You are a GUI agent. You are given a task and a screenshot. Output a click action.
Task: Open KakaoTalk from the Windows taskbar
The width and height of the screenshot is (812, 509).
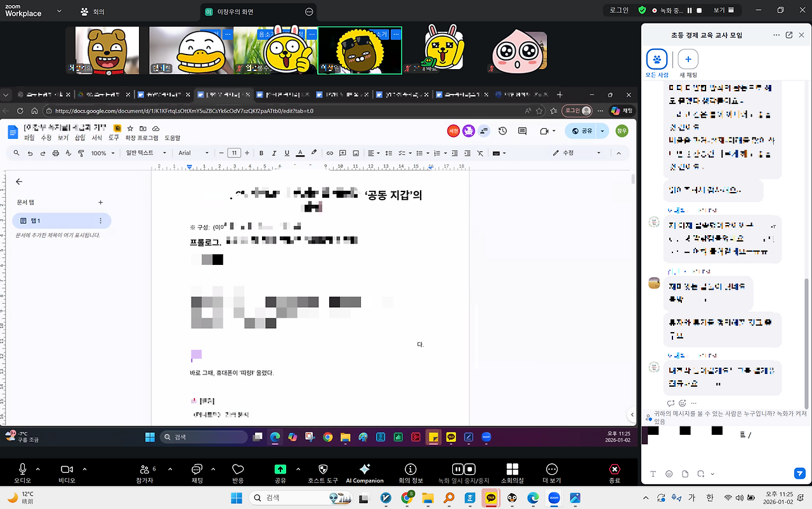pyautogui.click(x=490, y=498)
